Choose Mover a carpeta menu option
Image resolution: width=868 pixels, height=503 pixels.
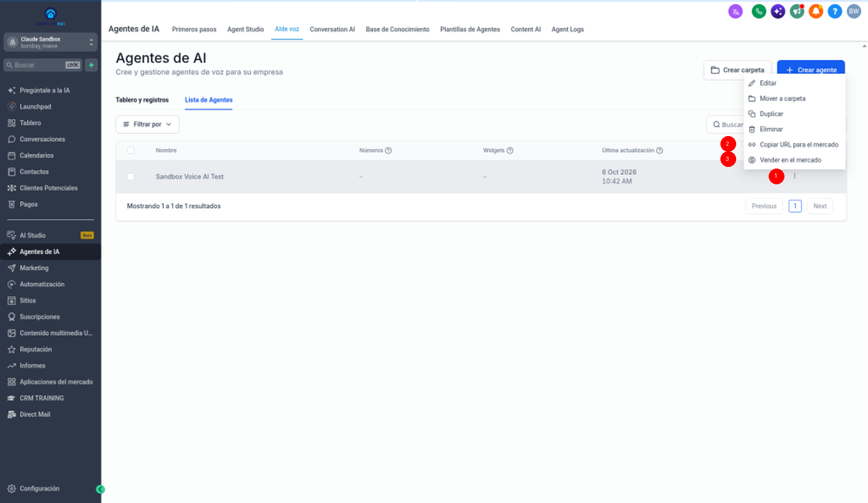[794, 99]
